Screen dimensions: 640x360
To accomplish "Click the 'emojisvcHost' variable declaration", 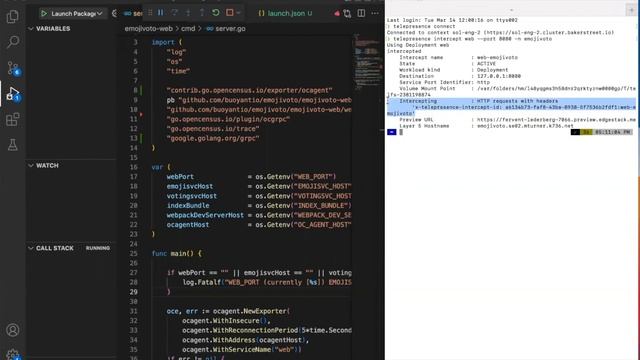I will click(189, 186).
